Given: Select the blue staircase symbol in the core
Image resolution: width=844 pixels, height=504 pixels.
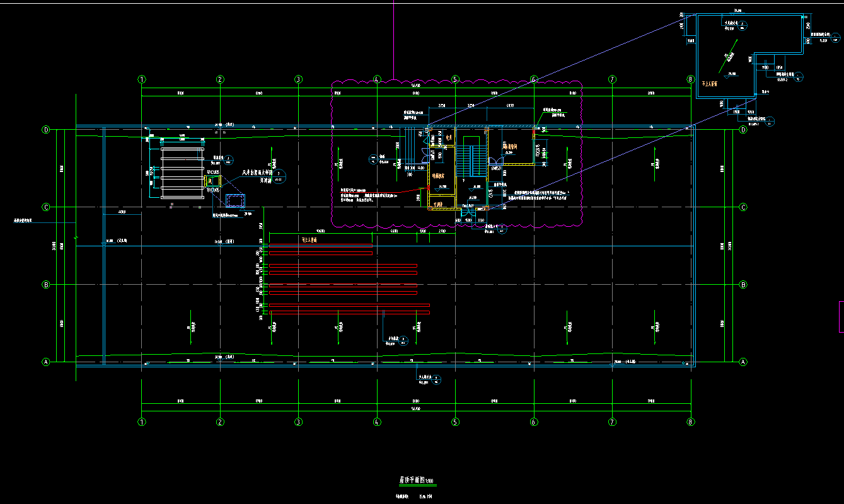Looking at the screenshot, I should 470,156.
